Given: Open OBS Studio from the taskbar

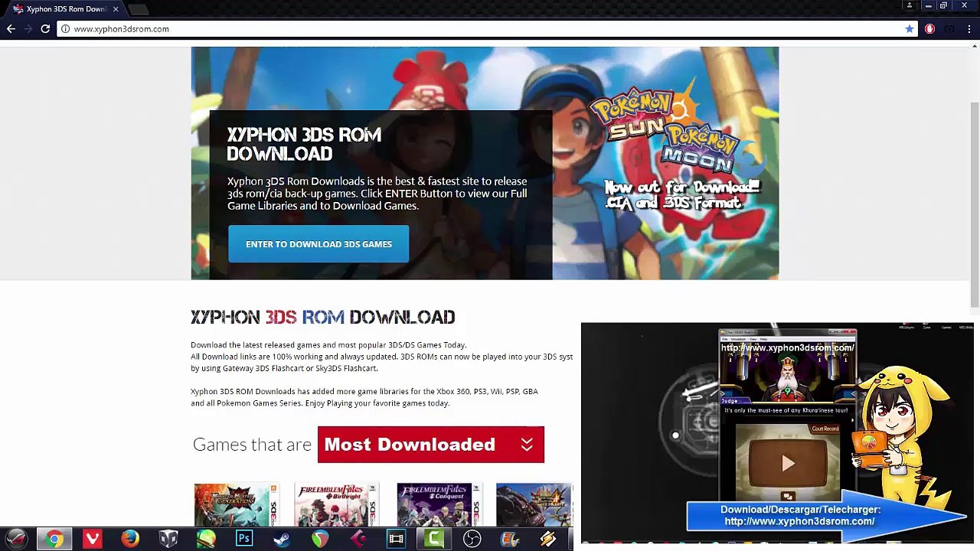Looking at the screenshot, I should click(x=472, y=540).
